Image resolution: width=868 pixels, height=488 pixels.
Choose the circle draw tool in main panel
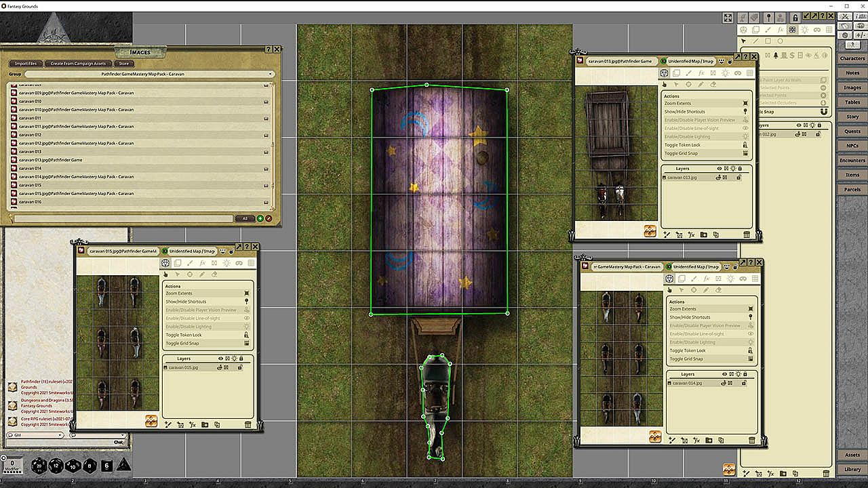[780, 41]
